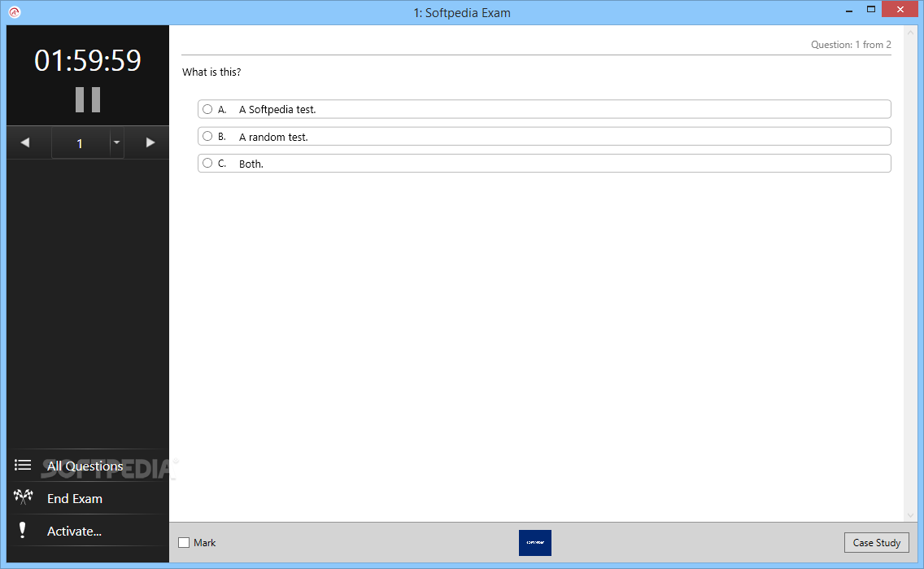
Task: Go to the previous question arrow
Action: pyautogui.click(x=24, y=142)
